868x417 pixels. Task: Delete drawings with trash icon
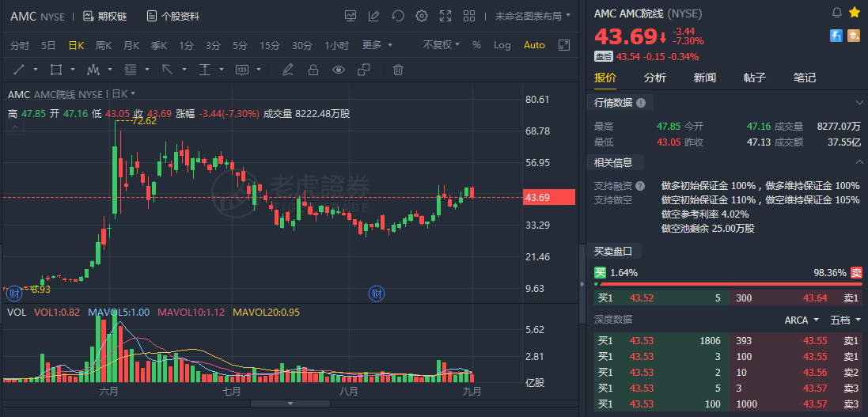[x=398, y=70]
